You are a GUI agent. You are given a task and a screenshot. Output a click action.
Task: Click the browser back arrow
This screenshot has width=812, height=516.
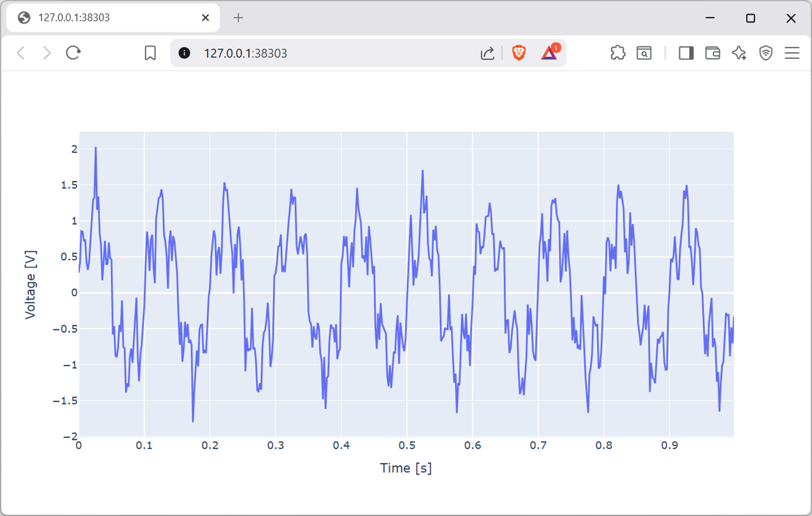21,53
